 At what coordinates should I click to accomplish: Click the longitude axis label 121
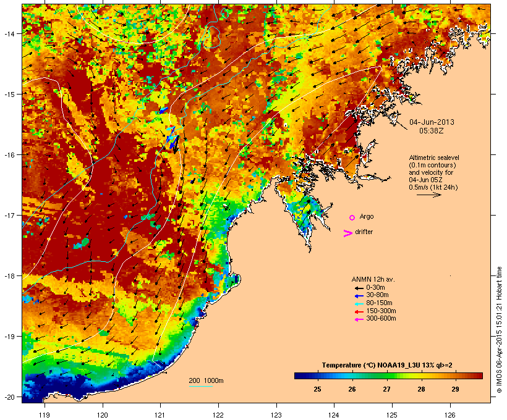(160, 415)
